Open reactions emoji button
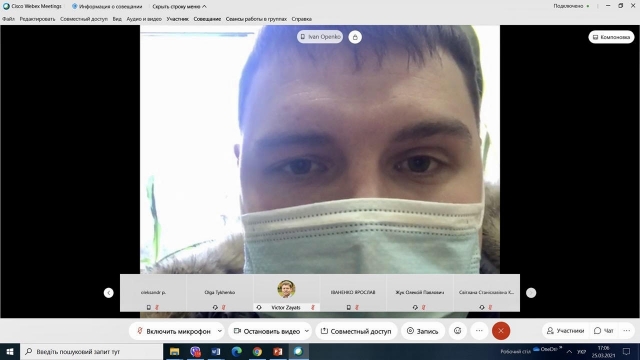The image size is (640, 360). (458, 331)
